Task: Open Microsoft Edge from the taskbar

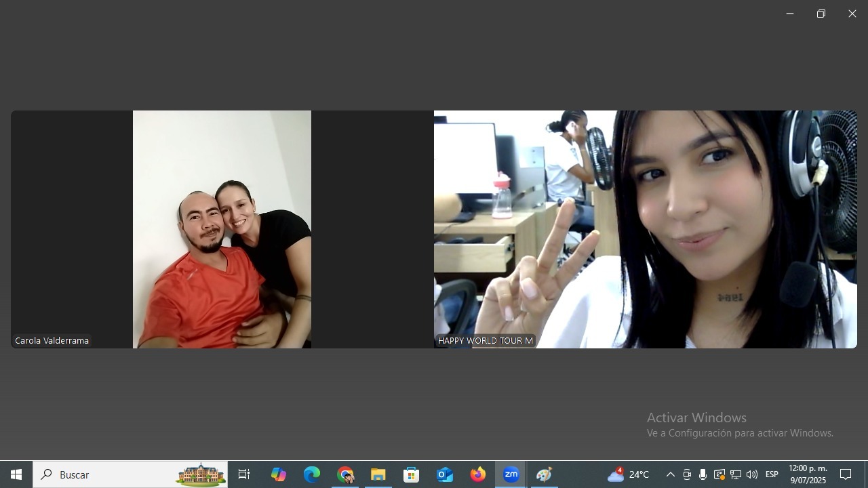Action: coord(311,474)
